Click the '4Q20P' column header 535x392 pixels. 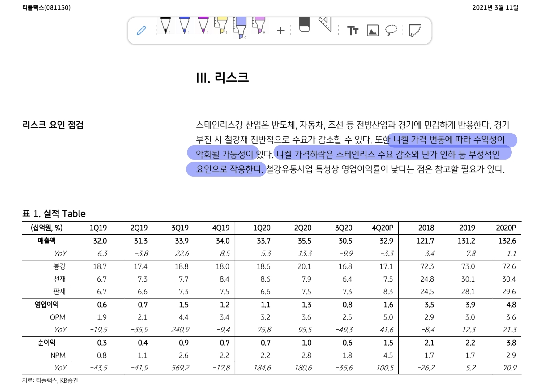pos(383,228)
